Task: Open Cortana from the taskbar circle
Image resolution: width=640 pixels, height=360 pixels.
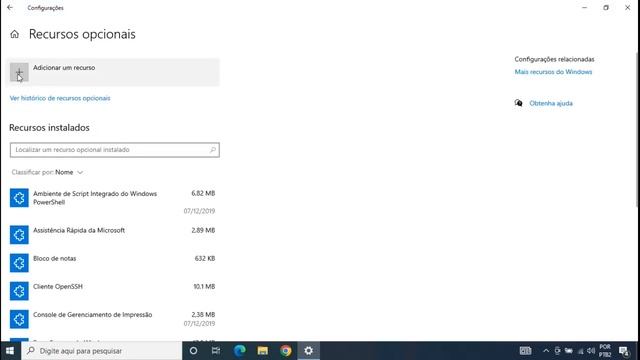Action: pos(193,351)
